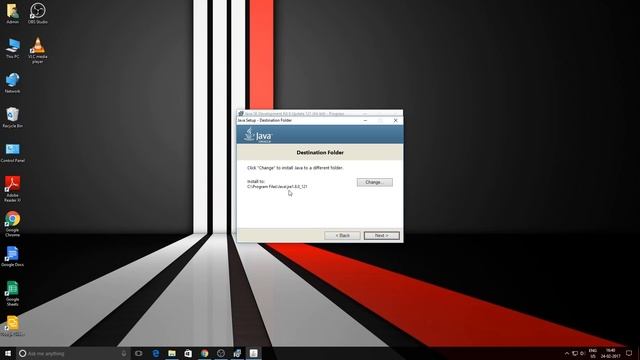The image size is (640, 360).
Task: Open the Action Center notifications icon
Action: click(x=629, y=353)
